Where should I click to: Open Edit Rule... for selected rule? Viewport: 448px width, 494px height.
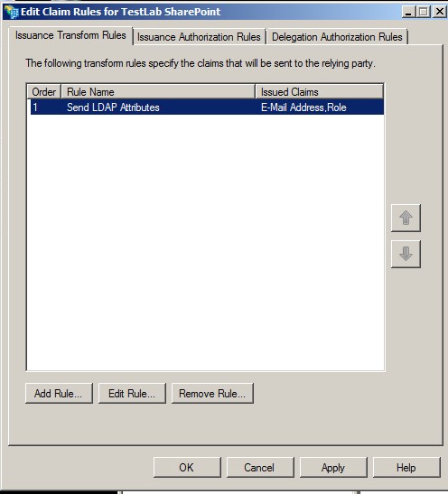tap(132, 393)
